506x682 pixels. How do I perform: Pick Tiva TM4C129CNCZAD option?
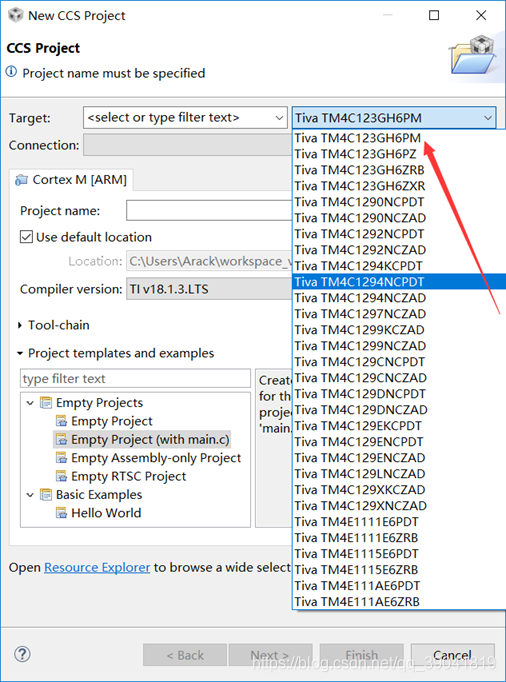point(399,378)
